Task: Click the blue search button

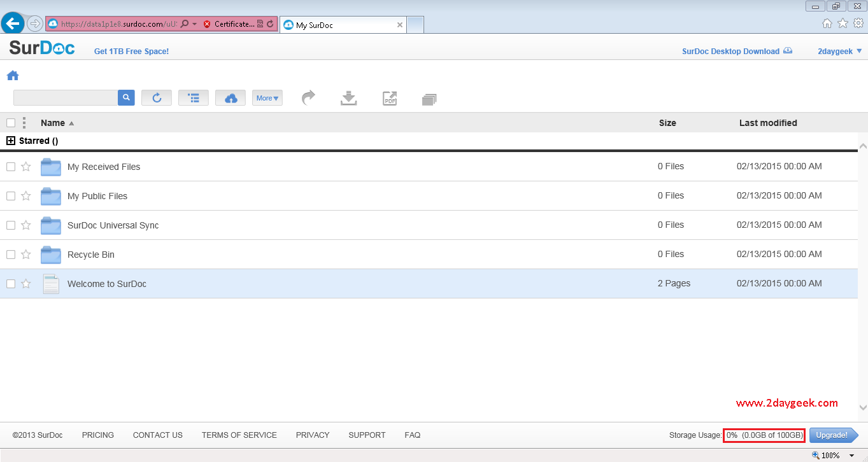Action: point(126,97)
